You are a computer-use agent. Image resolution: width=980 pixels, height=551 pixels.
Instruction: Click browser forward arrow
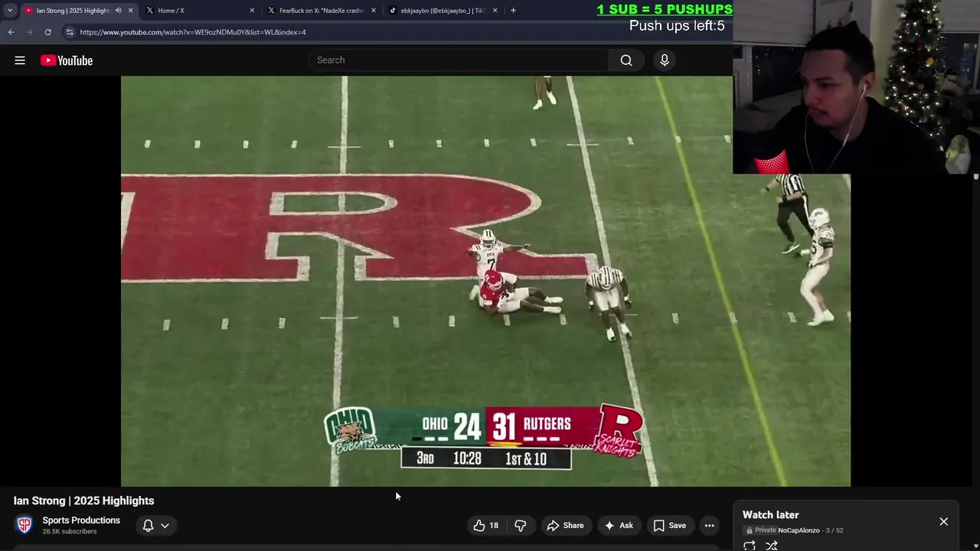click(x=29, y=32)
